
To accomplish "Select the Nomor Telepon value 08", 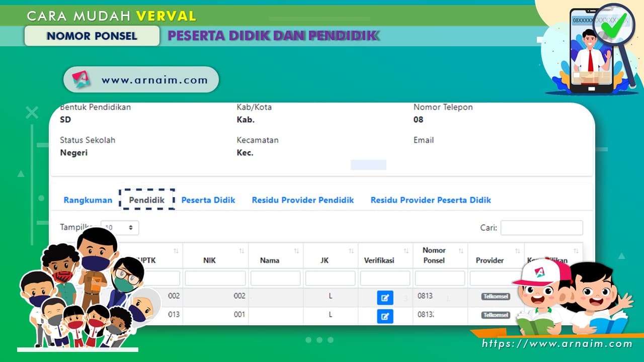I will 419,120.
